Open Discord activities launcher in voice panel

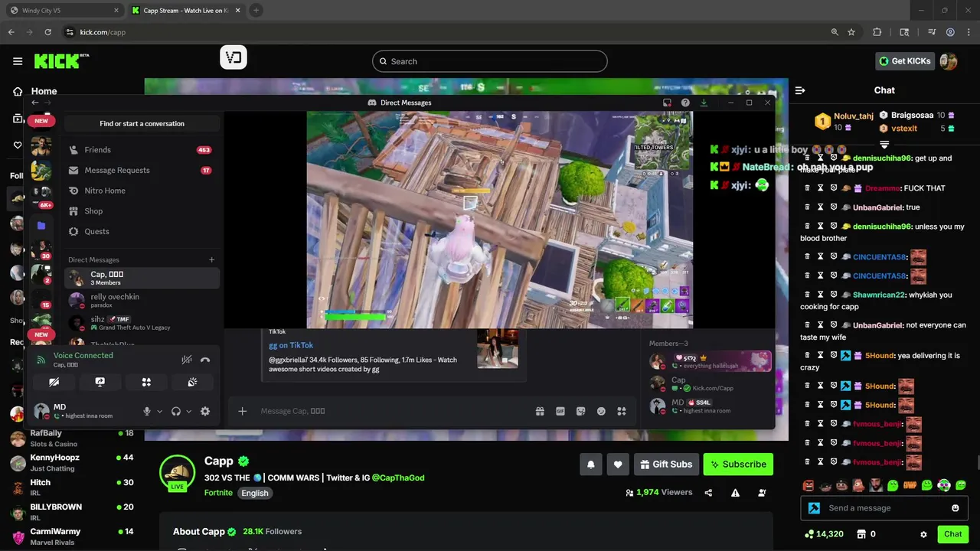pyautogui.click(x=146, y=382)
